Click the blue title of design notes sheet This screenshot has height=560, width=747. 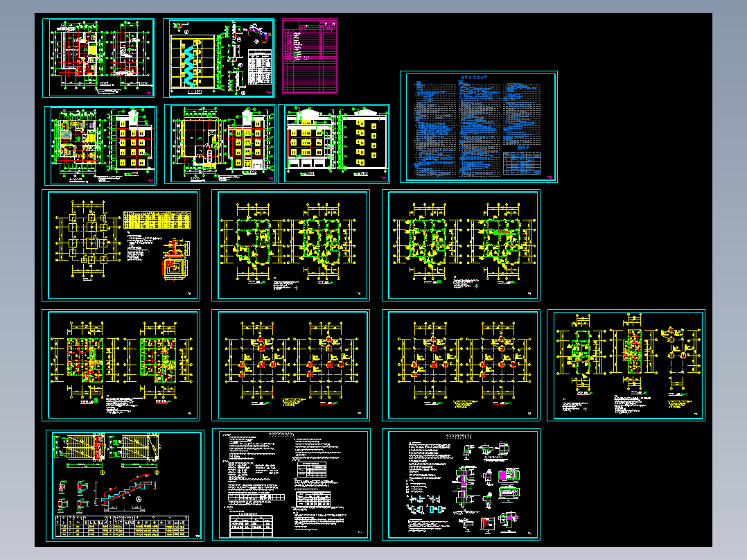(473, 77)
